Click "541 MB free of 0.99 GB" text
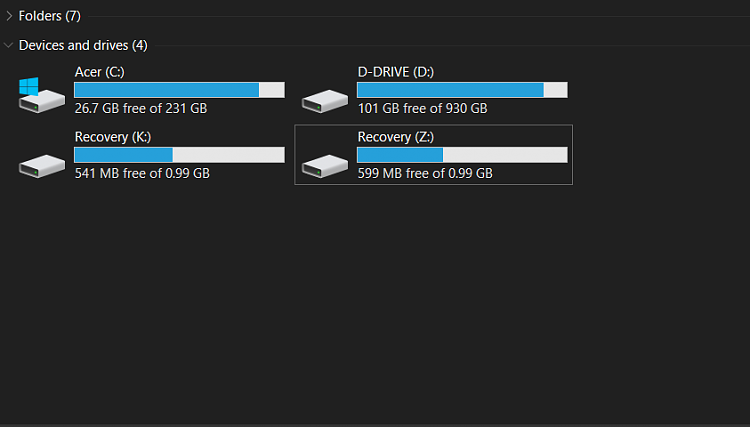Viewport: 750px width, 427px height. click(142, 173)
